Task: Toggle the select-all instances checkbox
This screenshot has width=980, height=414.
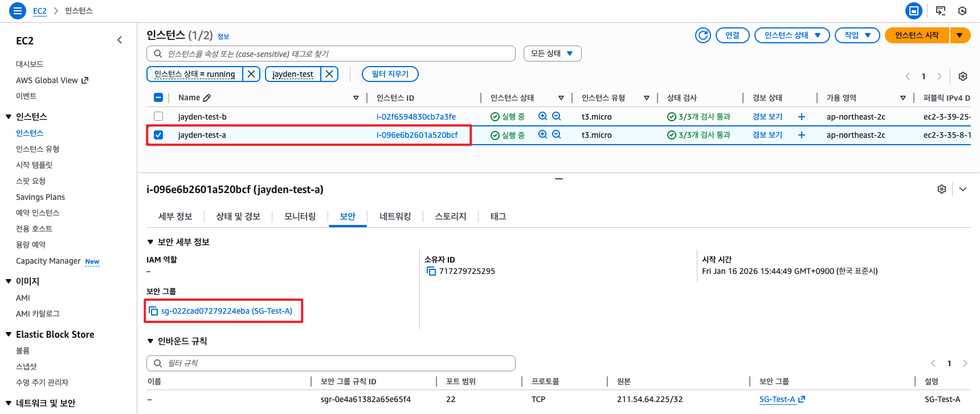Action: point(158,97)
